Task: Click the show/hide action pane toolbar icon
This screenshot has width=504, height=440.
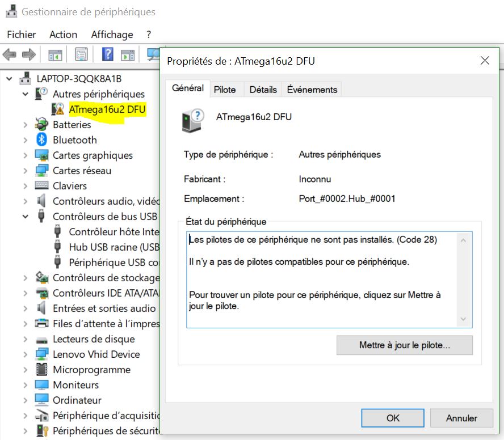Action: click(128, 55)
